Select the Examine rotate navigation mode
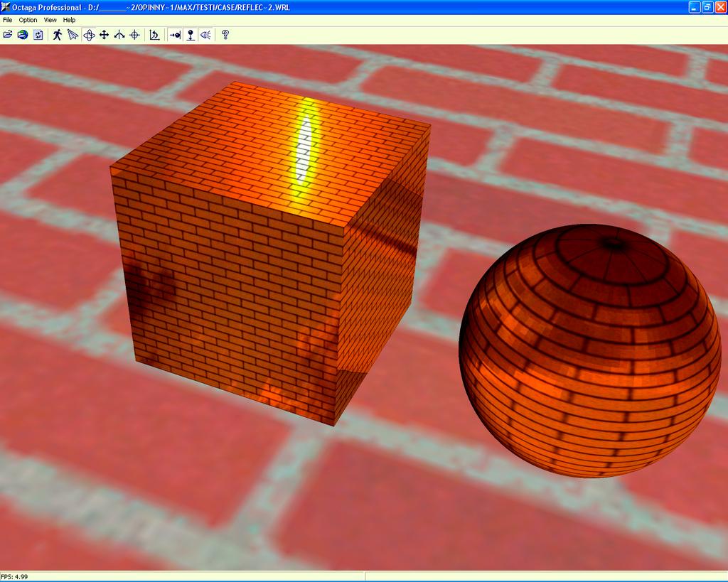The height and width of the screenshot is (582, 728). point(89,35)
